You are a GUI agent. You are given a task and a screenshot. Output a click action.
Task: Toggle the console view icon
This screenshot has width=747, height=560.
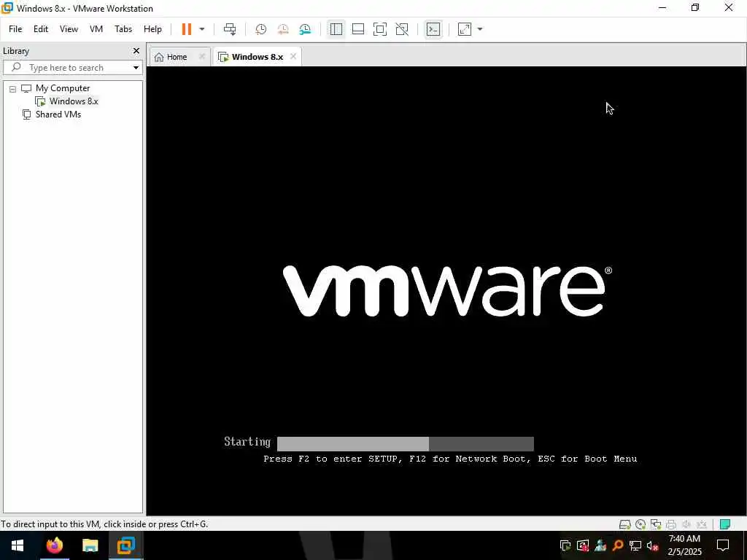coord(433,29)
